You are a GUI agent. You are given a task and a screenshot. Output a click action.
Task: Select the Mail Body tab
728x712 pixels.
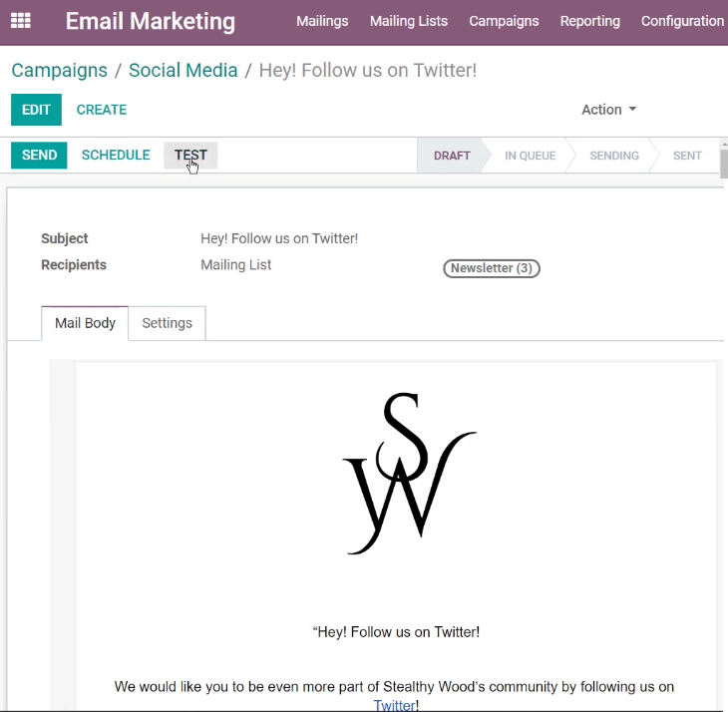tap(85, 323)
